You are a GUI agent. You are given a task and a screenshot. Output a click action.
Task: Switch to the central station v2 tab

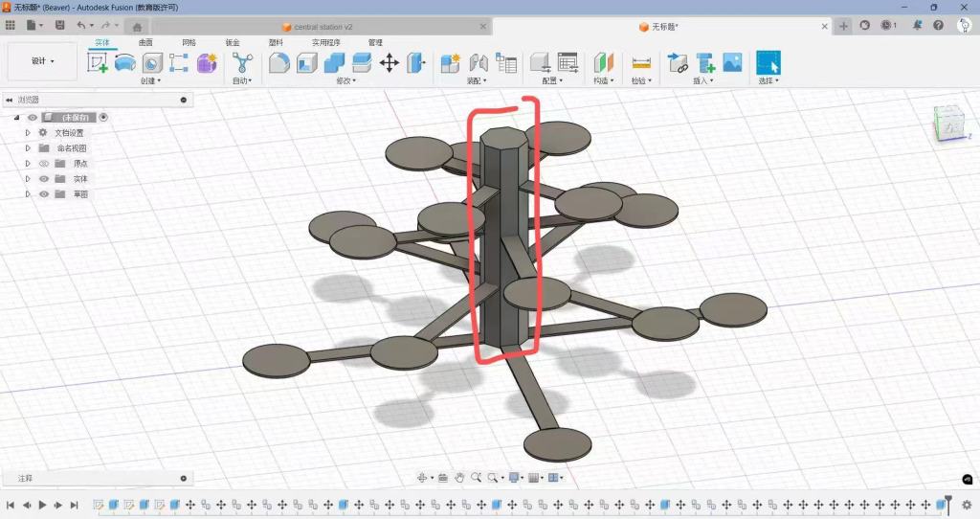coord(317,27)
